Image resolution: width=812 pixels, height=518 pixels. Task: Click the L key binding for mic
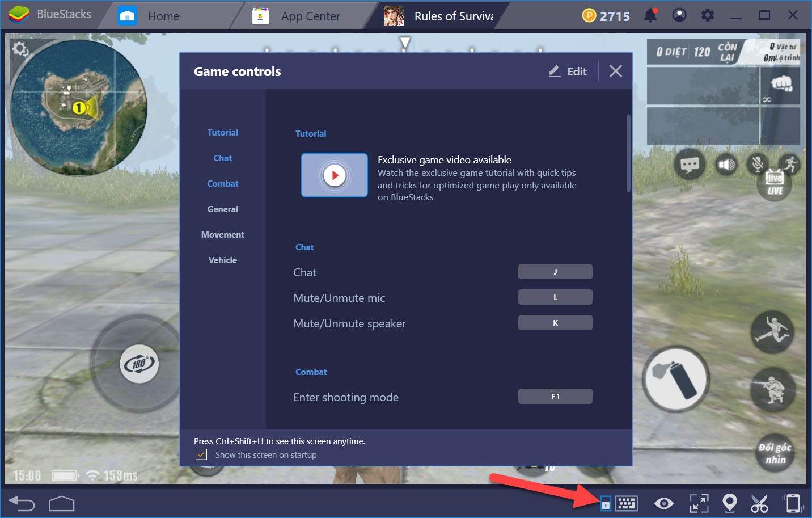[555, 297]
